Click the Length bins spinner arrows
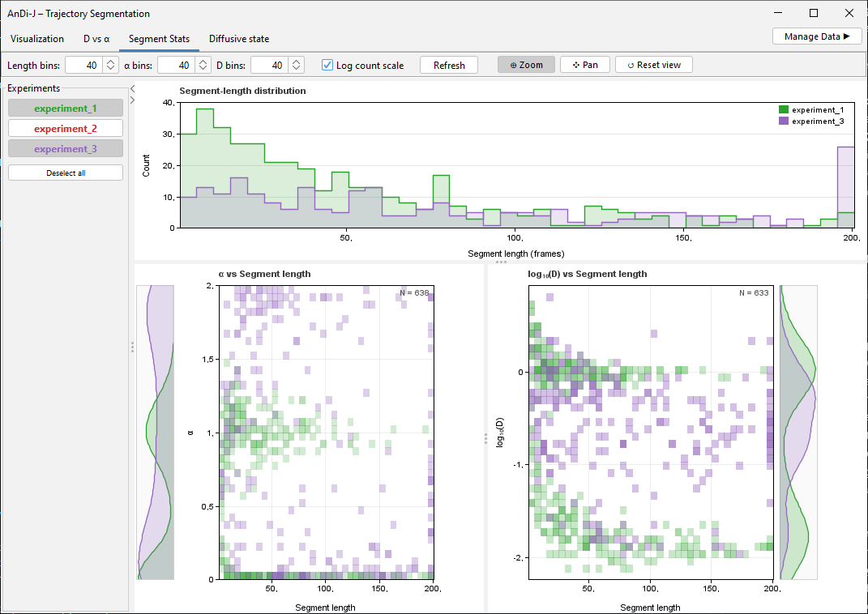868x614 pixels. coord(111,66)
